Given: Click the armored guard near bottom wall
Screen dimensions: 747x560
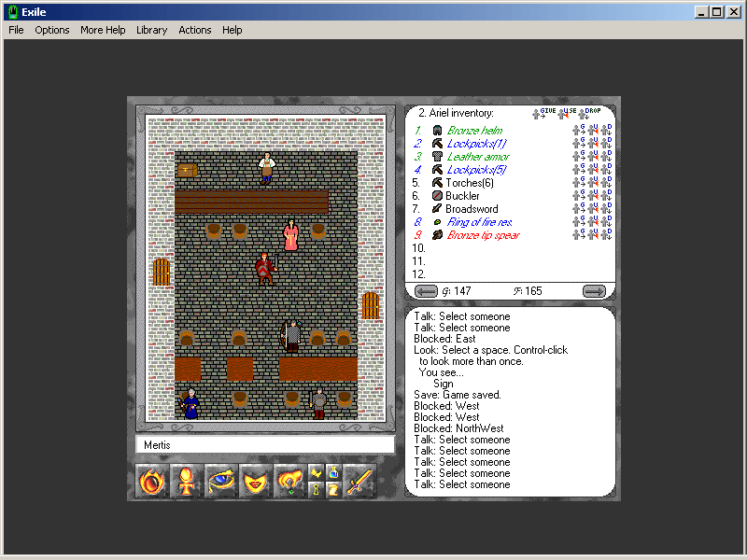Looking at the screenshot, I should (318, 404).
